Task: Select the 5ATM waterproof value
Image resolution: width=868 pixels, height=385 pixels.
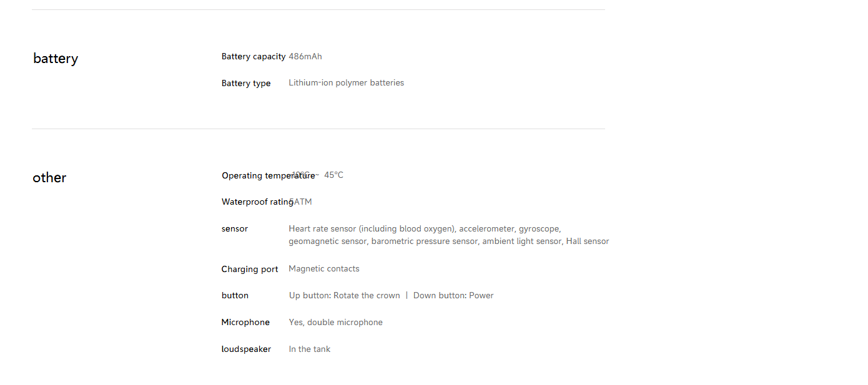Action: (x=302, y=202)
